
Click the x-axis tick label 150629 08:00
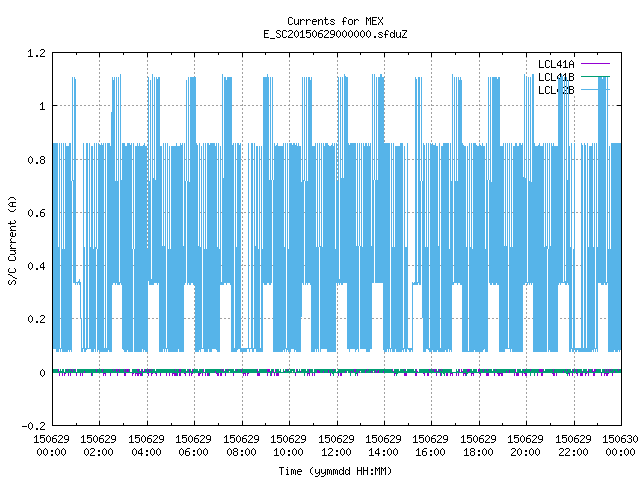[x=241, y=446]
